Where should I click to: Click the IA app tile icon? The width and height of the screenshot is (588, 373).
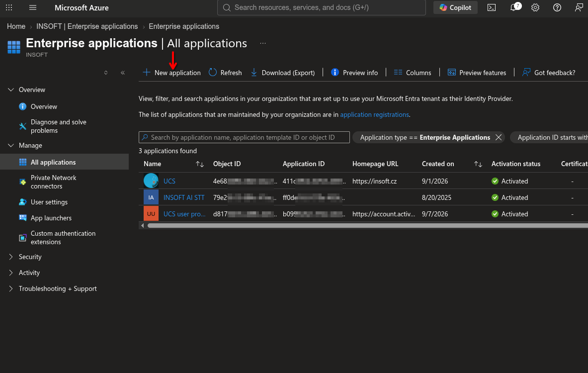[151, 197]
